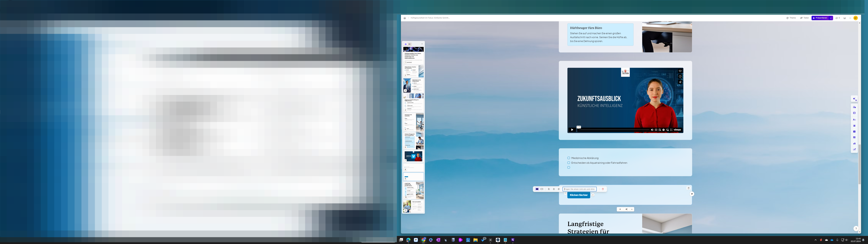This screenshot has height=244, width=868.
Task: Open the text formatting widget in sidebar
Action: click(x=854, y=120)
